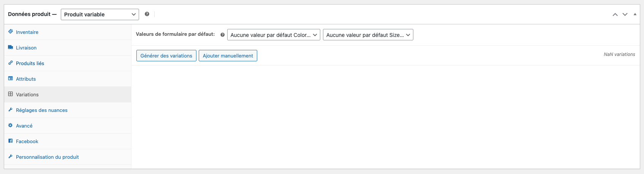Switch to the Livraison tab

tap(26, 48)
